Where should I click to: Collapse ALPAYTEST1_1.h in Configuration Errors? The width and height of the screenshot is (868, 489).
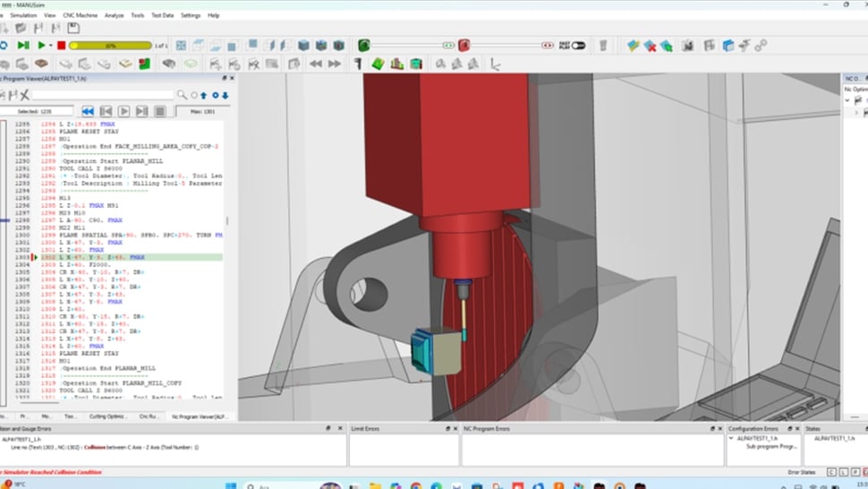[x=733, y=438]
